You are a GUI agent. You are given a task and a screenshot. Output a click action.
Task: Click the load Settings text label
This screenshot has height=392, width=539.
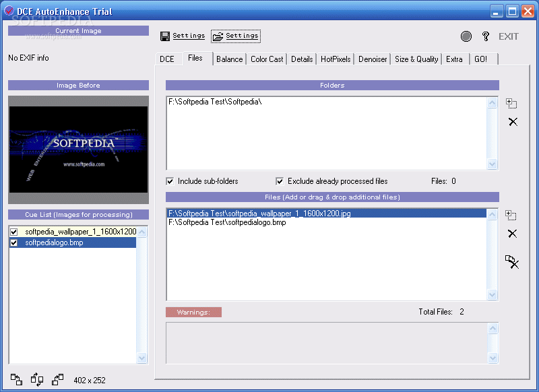point(242,36)
